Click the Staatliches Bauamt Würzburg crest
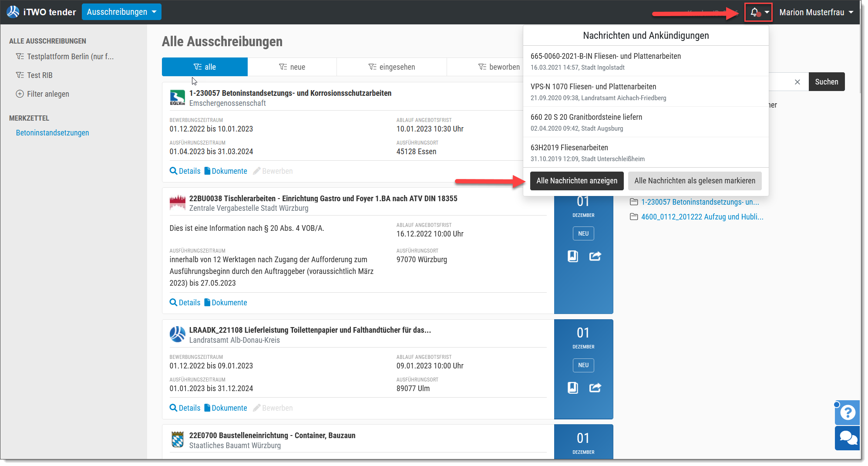 [177, 440]
